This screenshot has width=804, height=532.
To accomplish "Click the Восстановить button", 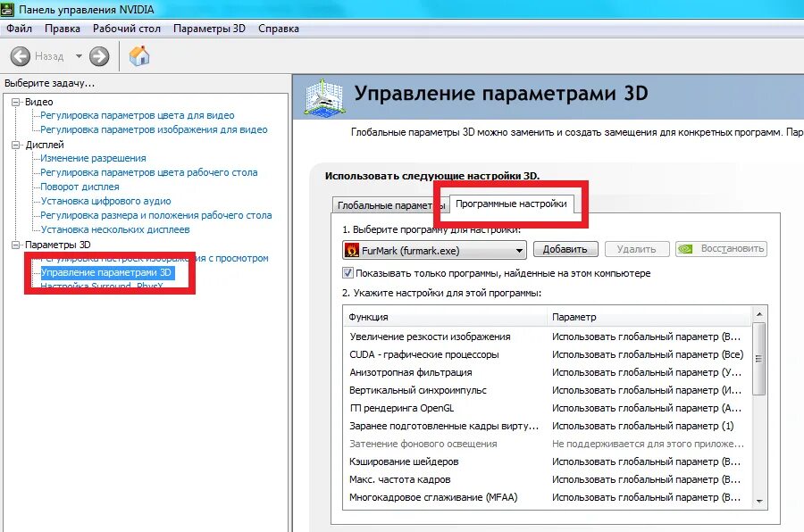I will [x=722, y=249].
